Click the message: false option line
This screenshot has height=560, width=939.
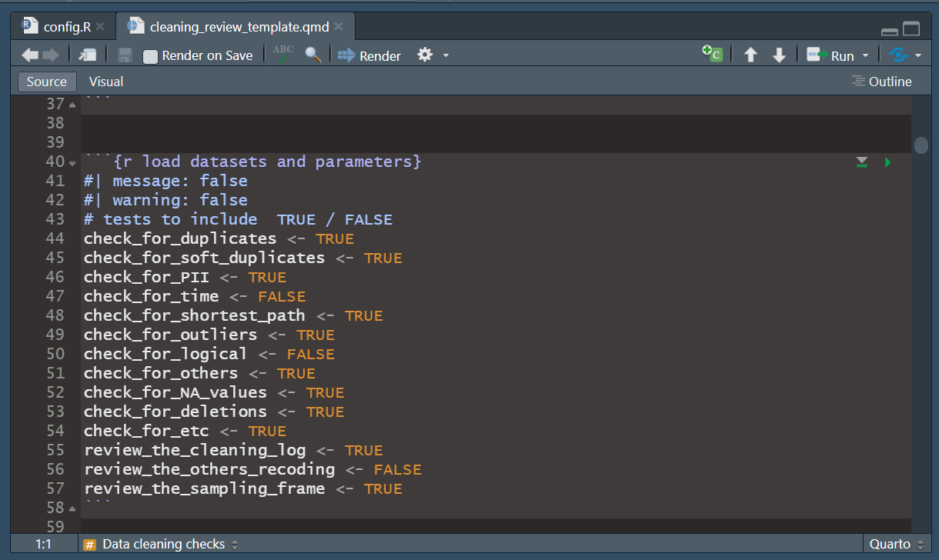coord(165,181)
